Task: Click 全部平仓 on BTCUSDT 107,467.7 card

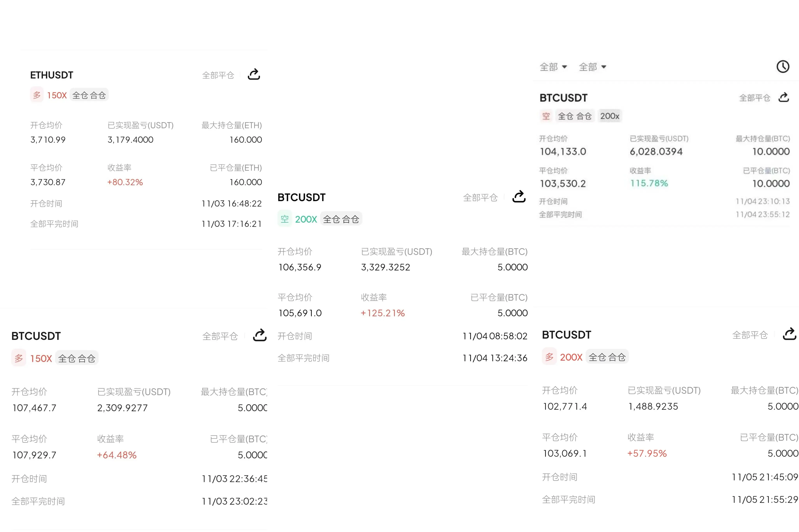Action: point(220,336)
